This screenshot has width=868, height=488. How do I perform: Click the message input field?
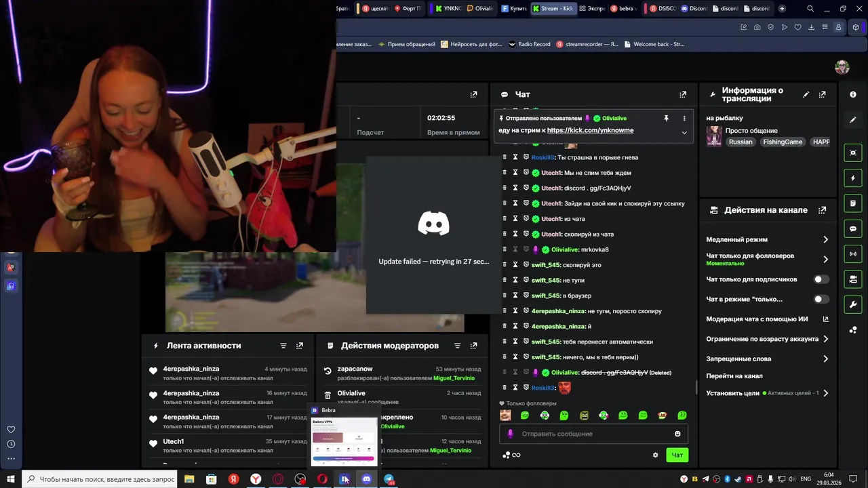[x=593, y=434]
